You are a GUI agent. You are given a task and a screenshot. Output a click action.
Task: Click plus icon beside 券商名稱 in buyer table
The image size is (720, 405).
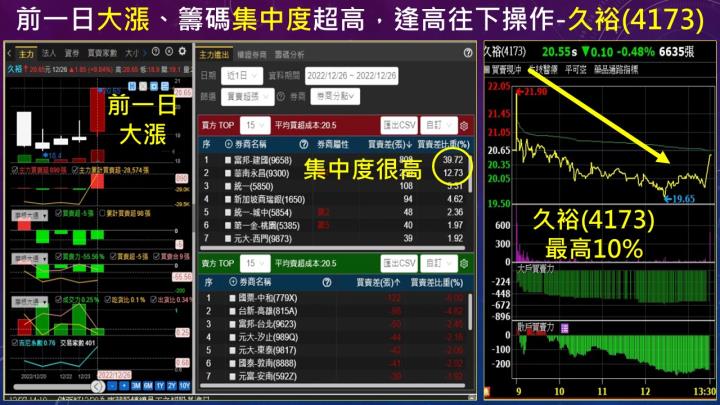pyautogui.click(x=229, y=144)
